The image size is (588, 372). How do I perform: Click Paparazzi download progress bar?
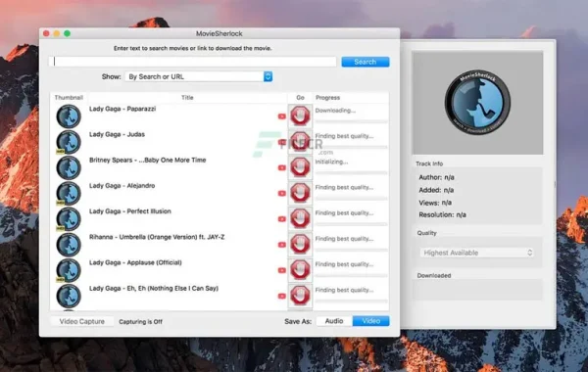351,121
